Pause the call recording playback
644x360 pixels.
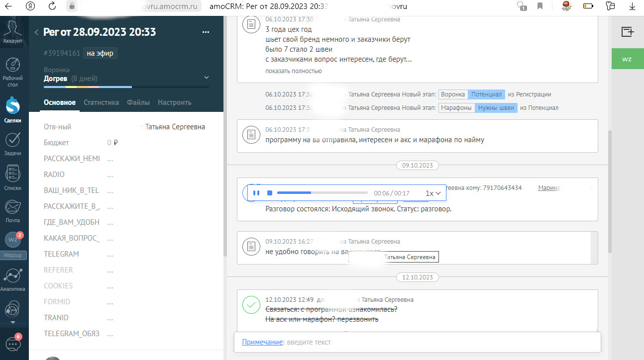coord(256,193)
